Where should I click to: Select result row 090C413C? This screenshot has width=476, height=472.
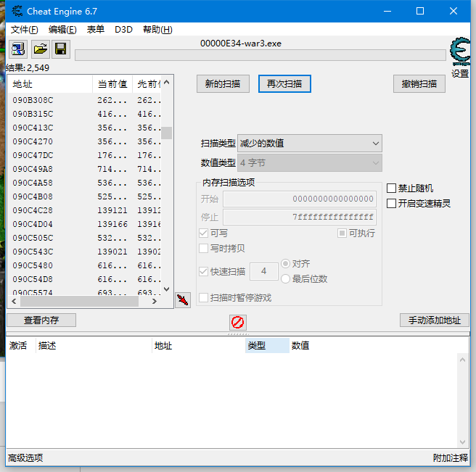(x=84, y=128)
